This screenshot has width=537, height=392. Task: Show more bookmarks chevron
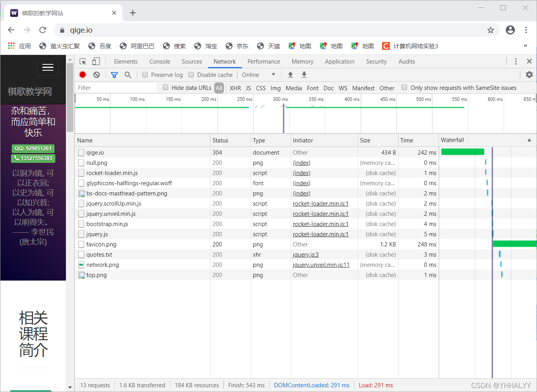pos(525,46)
